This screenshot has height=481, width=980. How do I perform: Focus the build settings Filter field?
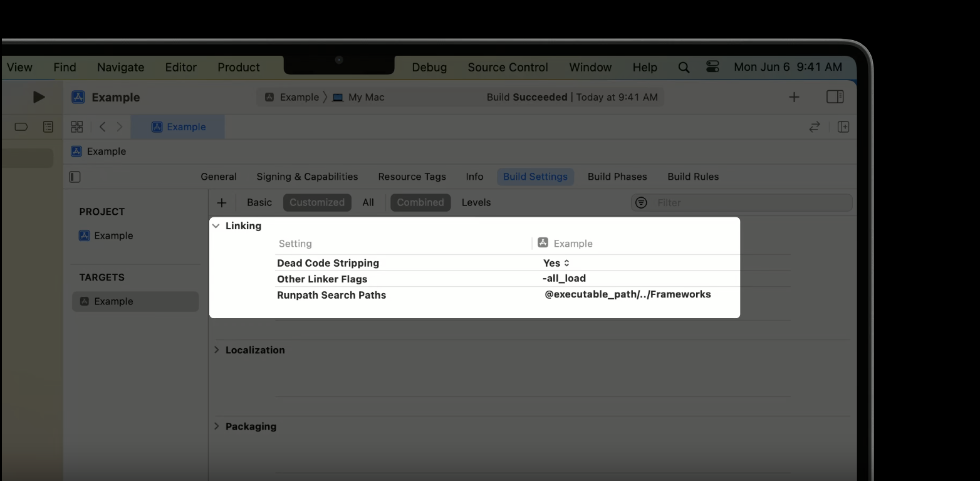click(742, 203)
